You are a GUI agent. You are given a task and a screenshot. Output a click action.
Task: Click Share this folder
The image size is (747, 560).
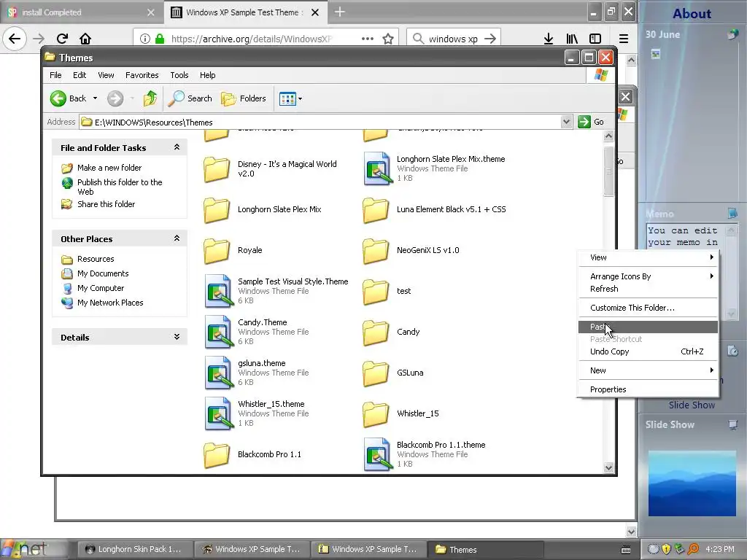tap(106, 204)
